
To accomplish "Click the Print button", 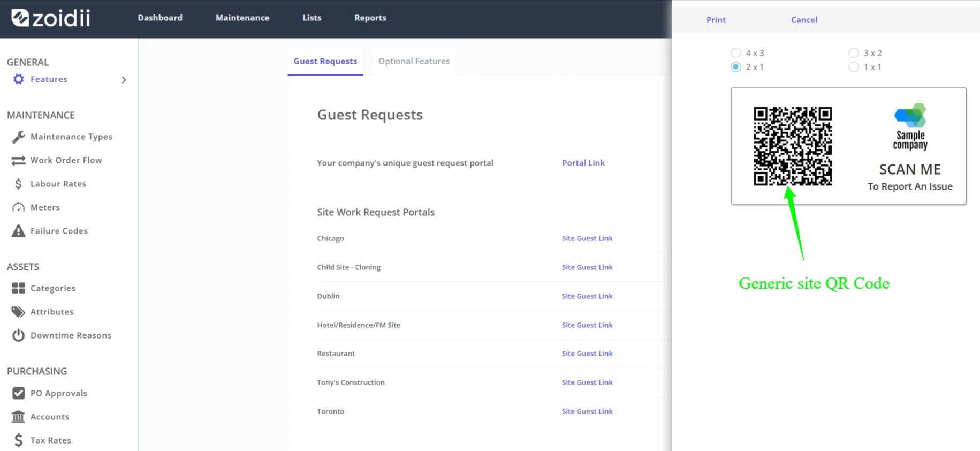I will point(716,20).
